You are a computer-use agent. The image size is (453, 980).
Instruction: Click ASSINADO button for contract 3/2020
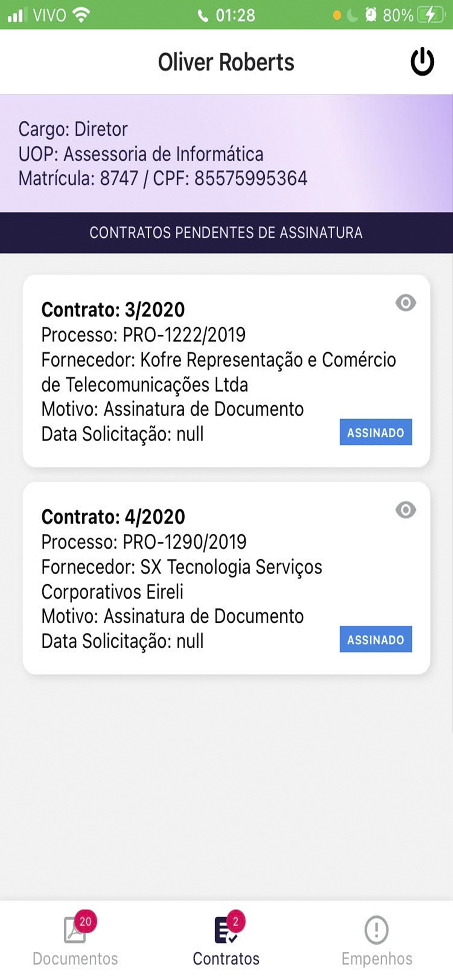376,432
